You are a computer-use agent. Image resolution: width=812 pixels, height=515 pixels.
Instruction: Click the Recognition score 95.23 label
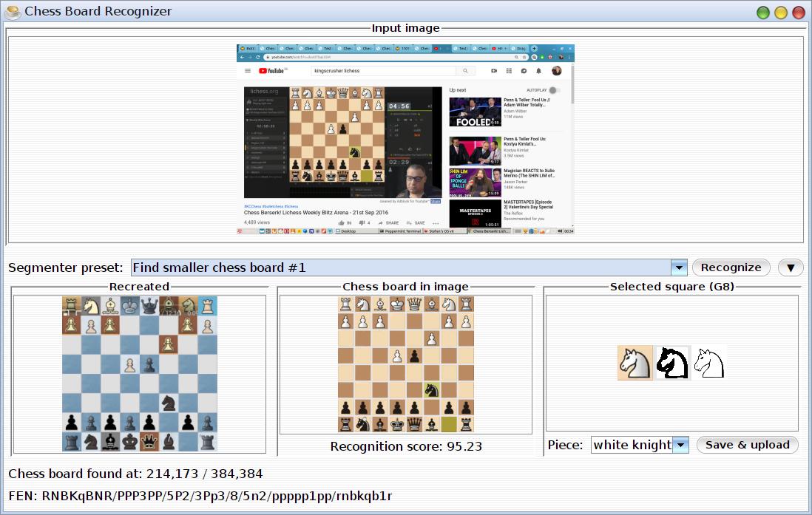pyautogui.click(x=406, y=446)
